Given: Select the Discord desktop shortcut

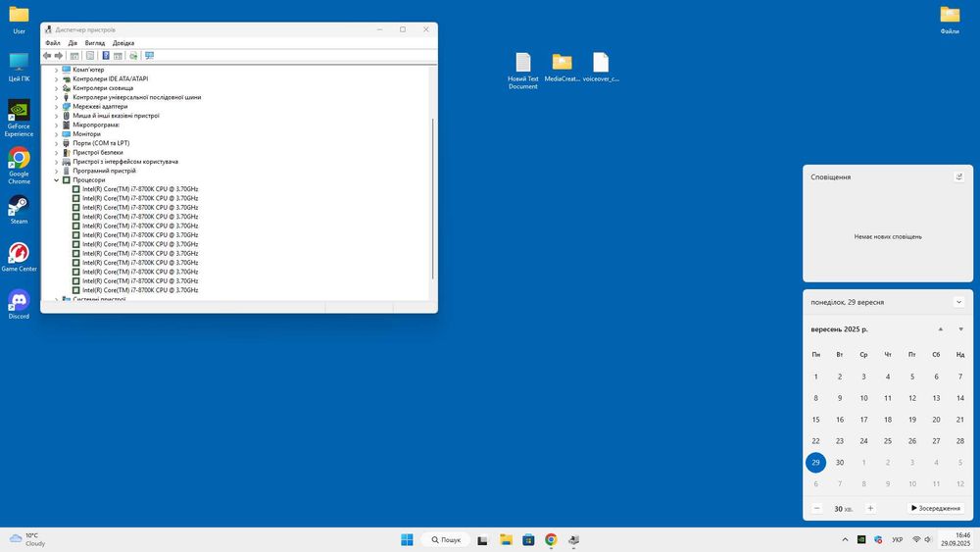Looking at the screenshot, I should tap(19, 305).
